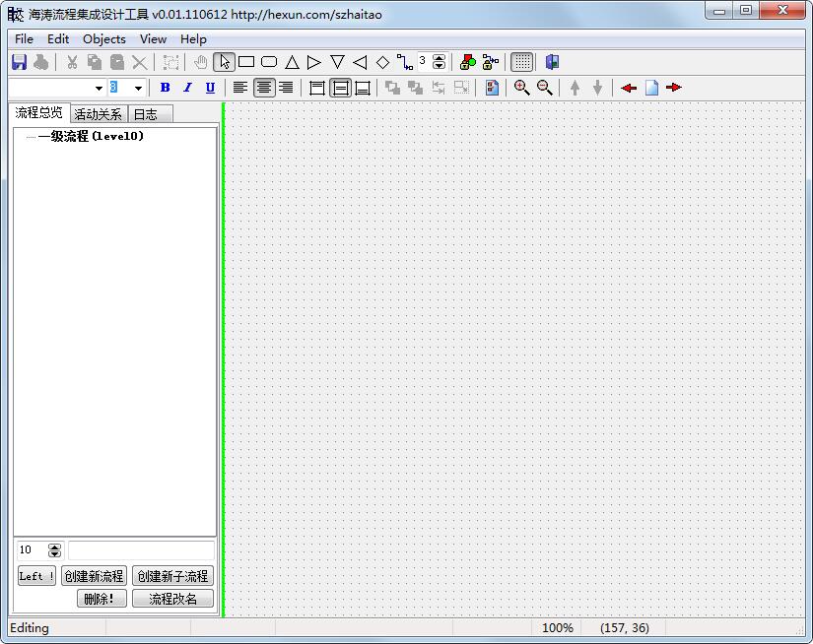
Task: Select the left-pointing Triangle shape tool
Action: [x=360, y=62]
